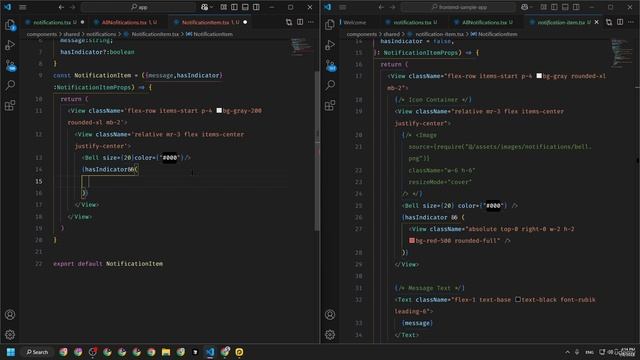This screenshot has height=360, width=640.
Task: Click 'frontend-sample-app' search box in right window
Action: 458,7
